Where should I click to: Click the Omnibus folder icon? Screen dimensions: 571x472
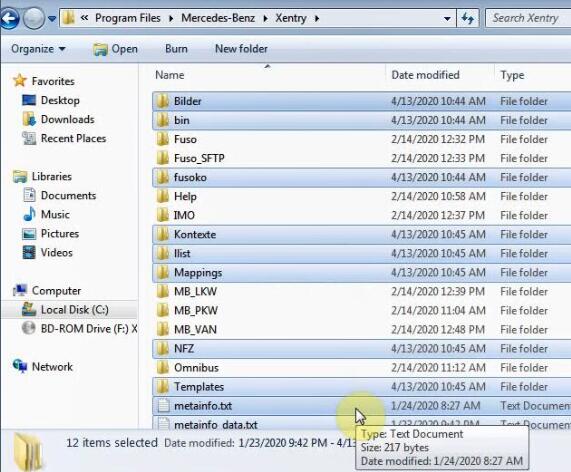pyautogui.click(x=162, y=367)
